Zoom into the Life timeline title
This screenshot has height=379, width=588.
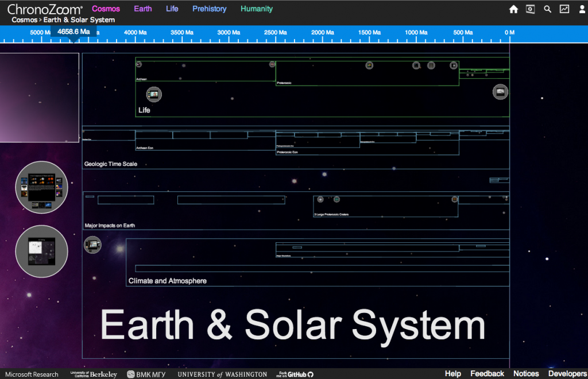(x=144, y=110)
